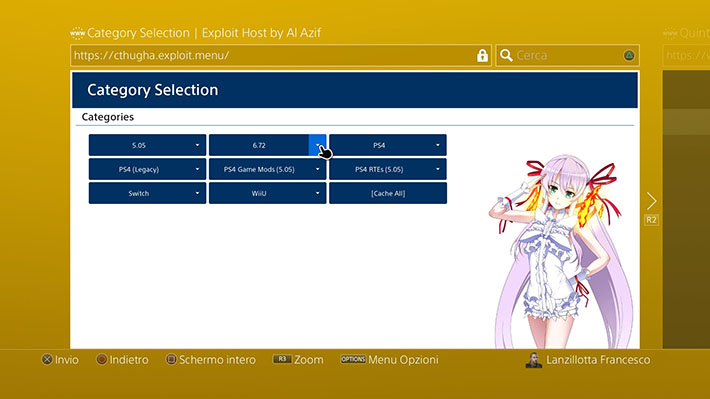Viewport: 710px width, 399px height.
Task: Click the Indietro label
Action: 129,360
